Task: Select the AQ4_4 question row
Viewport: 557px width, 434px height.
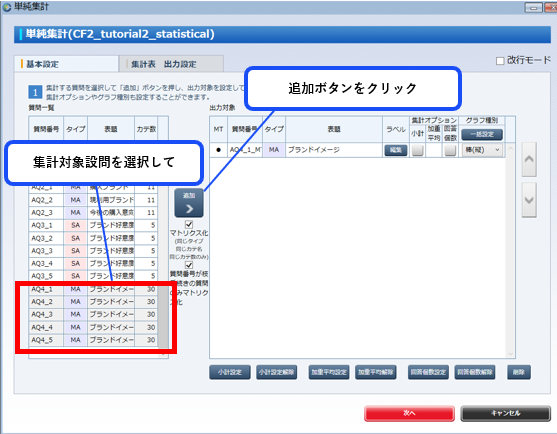Action: tap(93, 327)
